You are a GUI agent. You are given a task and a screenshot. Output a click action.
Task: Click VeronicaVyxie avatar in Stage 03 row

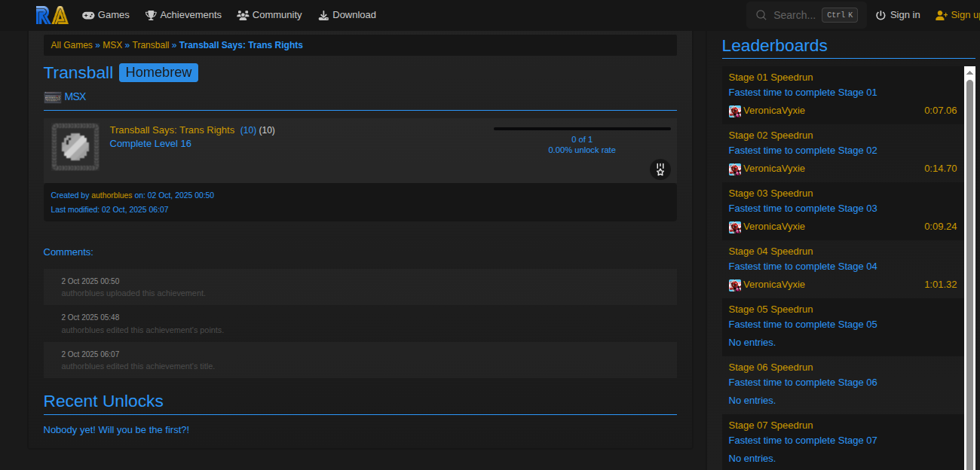[x=735, y=227]
